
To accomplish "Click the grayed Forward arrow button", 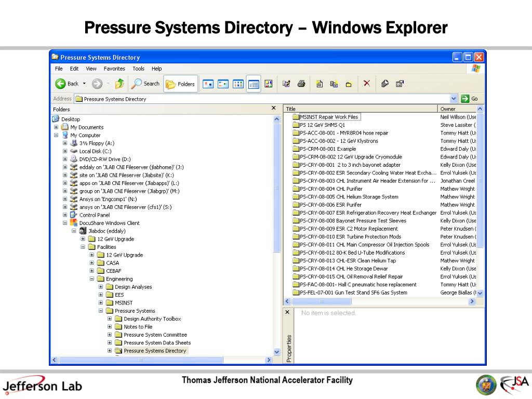I will (x=97, y=84).
